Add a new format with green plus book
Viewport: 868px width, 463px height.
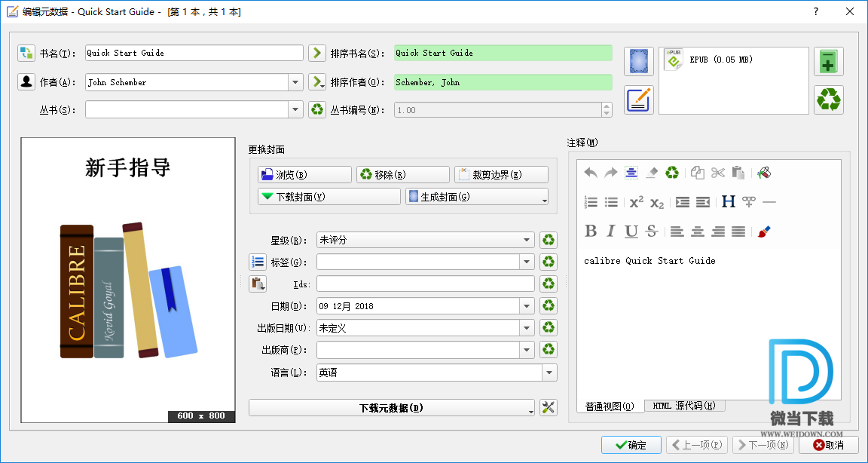click(x=829, y=61)
